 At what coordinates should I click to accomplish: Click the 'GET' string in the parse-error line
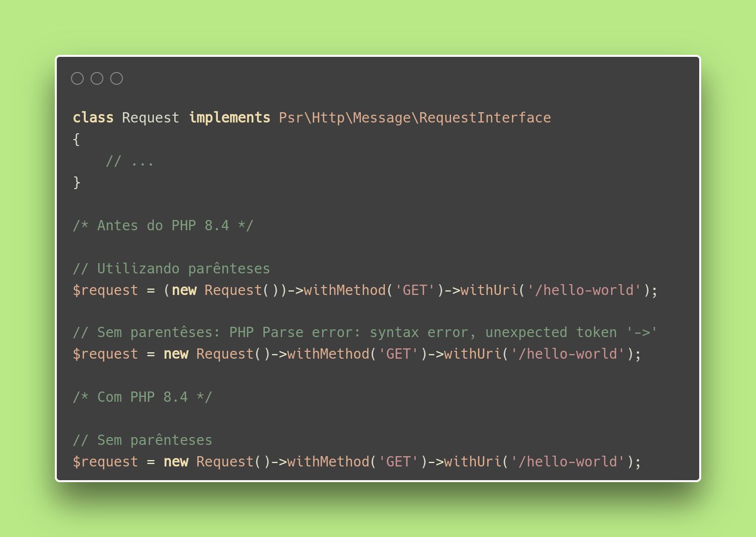click(x=399, y=354)
